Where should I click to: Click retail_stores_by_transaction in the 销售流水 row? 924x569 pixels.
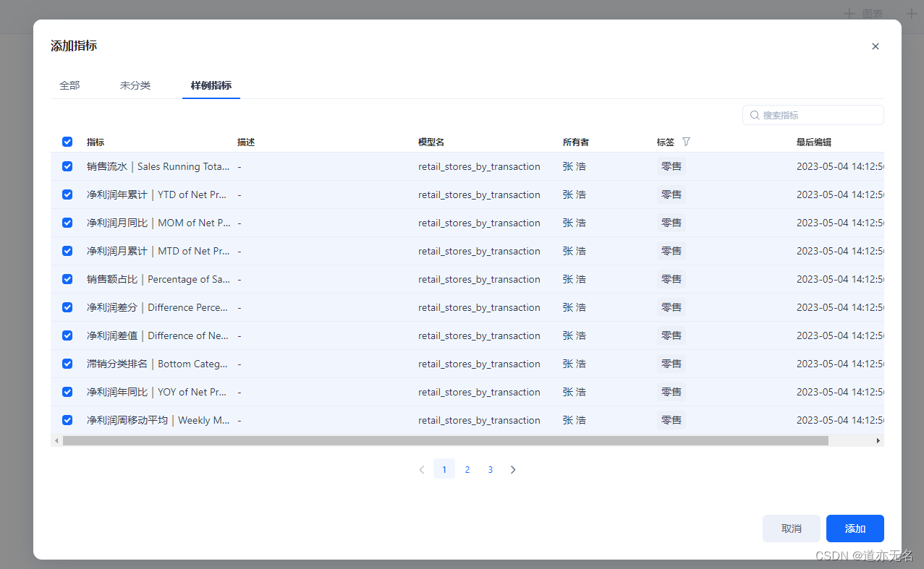479,166
